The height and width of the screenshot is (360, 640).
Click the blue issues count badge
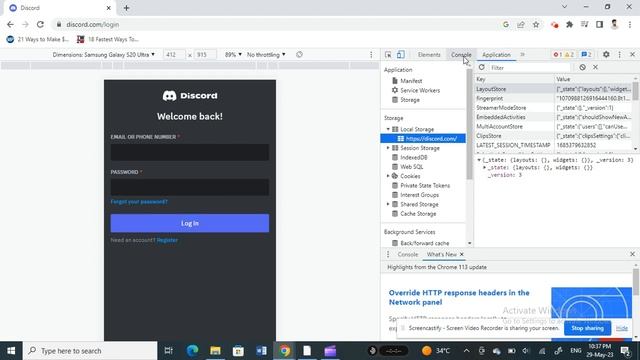tap(587, 55)
